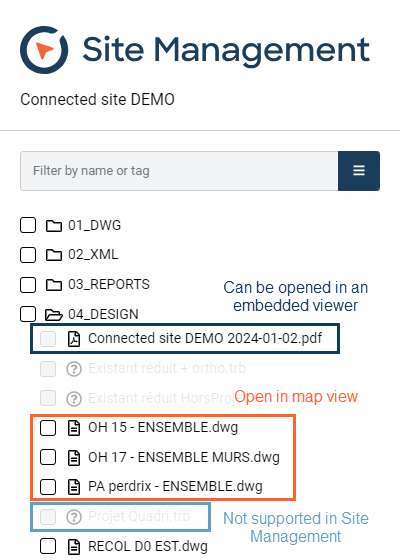The image size is (400, 560).
Task: Focus the Filter by name or tag field
Action: [x=179, y=171]
